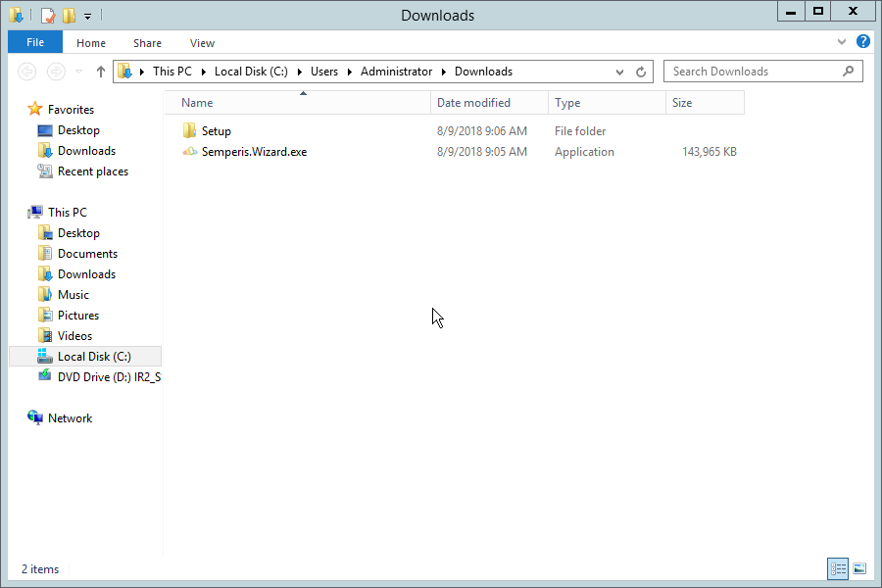Open DVD Drive (D:) in navigation pane

click(x=108, y=377)
